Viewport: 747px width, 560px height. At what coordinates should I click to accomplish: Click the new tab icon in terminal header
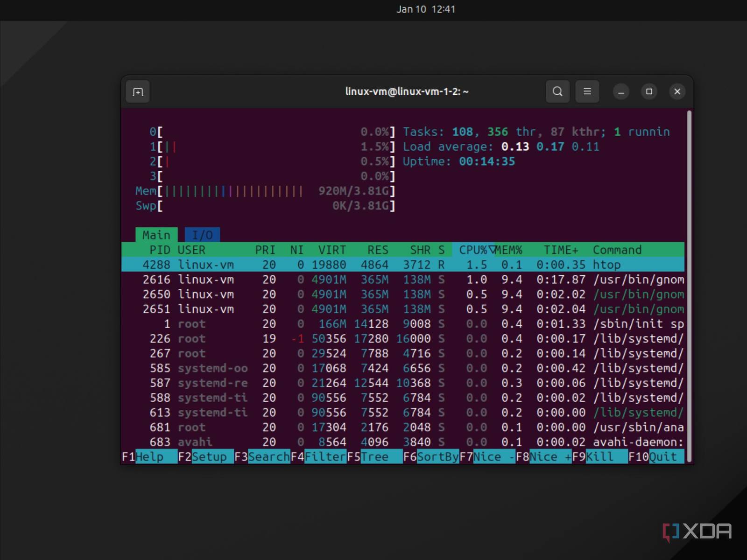point(138,92)
